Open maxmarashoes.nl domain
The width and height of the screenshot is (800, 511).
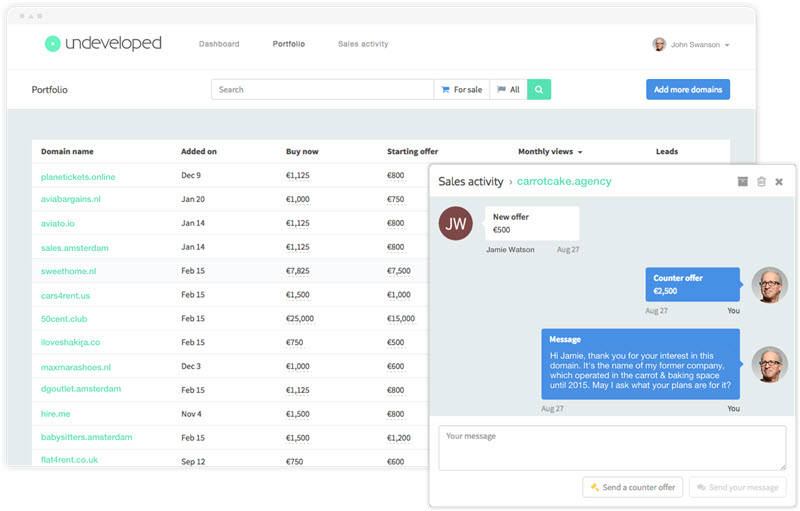pos(76,367)
